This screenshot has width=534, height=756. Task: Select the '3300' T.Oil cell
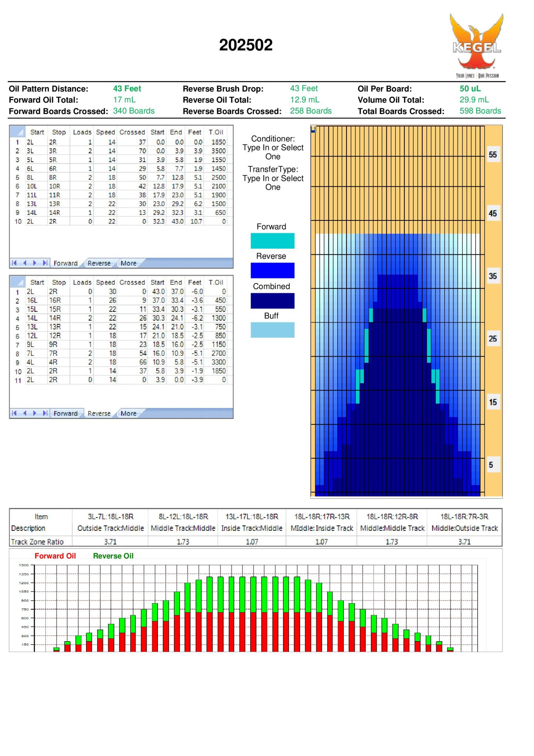pos(216,362)
